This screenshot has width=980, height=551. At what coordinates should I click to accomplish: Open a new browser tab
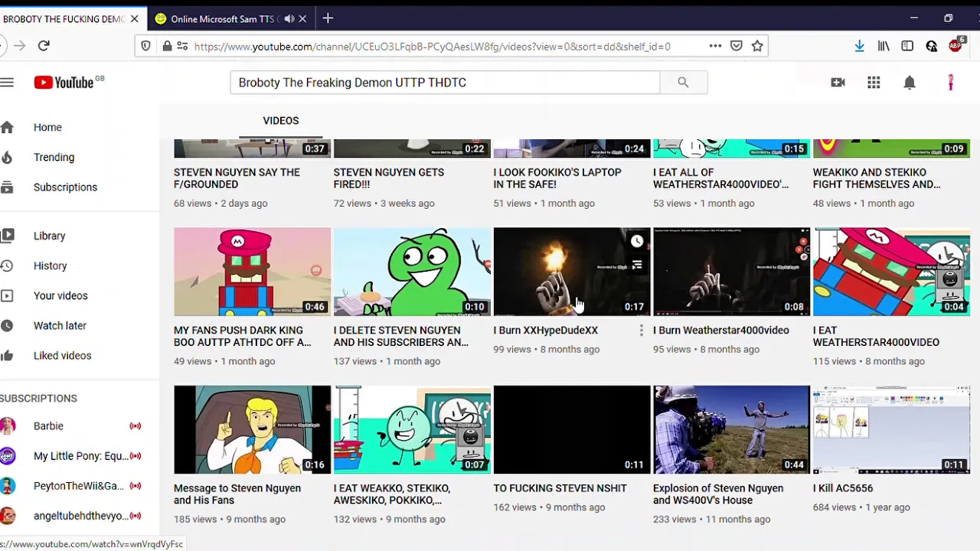(328, 18)
